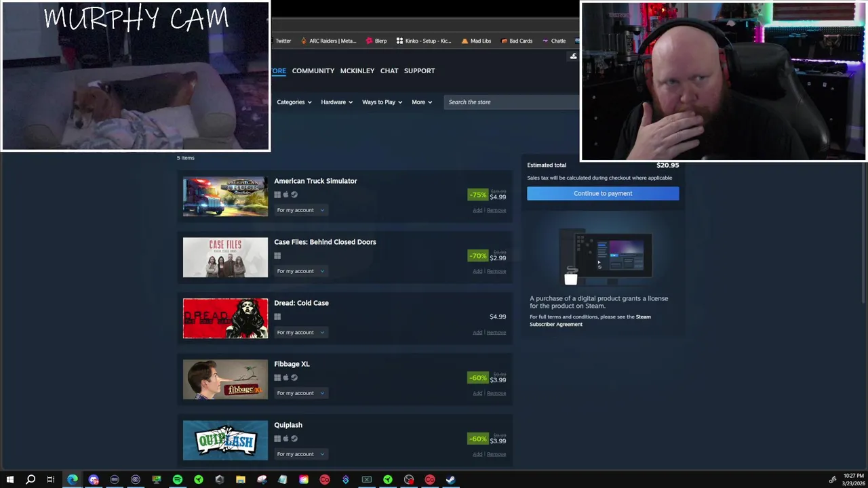Click the purple Discord-style taskbar icon
Image resolution: width=868 pixels, height=488 pixels.
pos(94,480)
